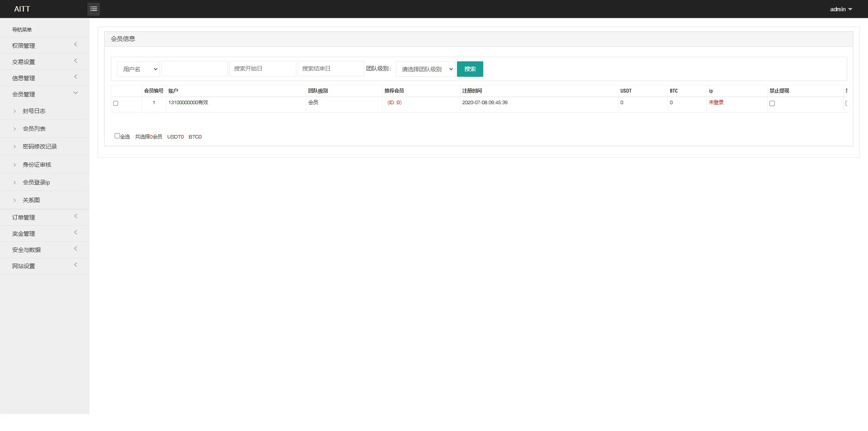The height and width of the screenshot is (431, 868).
Task: Expand the 订单管理 menu chevron
Action: pos(76,216)
